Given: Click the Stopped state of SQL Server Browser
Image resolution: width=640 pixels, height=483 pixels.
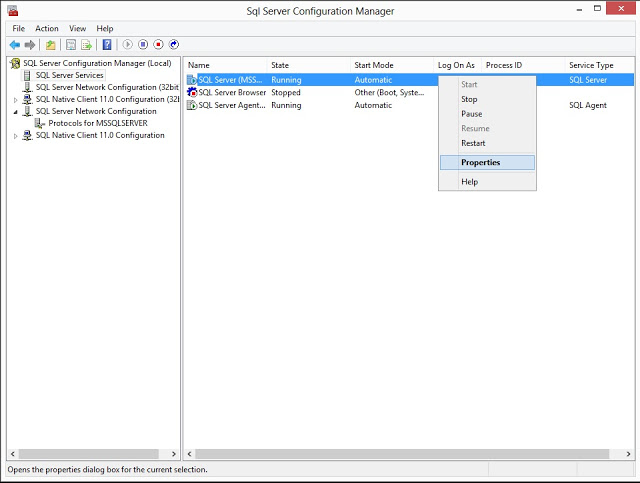Looking at the screenshot, I should [286, 92].
